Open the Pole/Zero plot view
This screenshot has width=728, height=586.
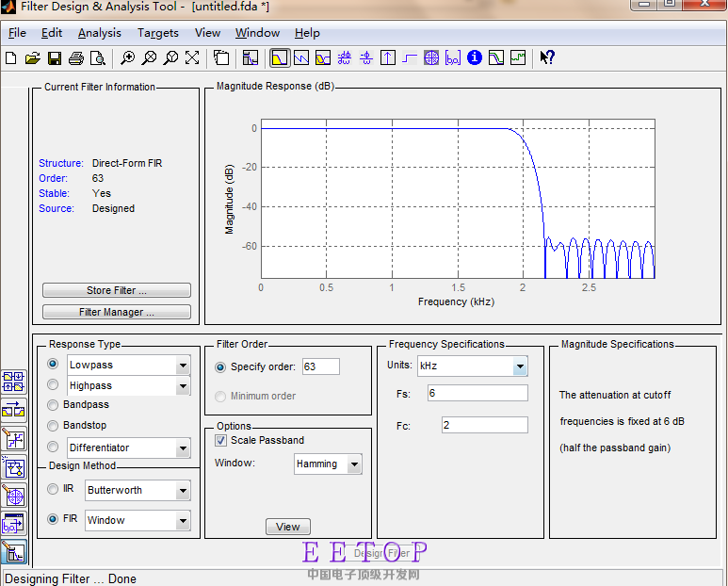point(431,58)
